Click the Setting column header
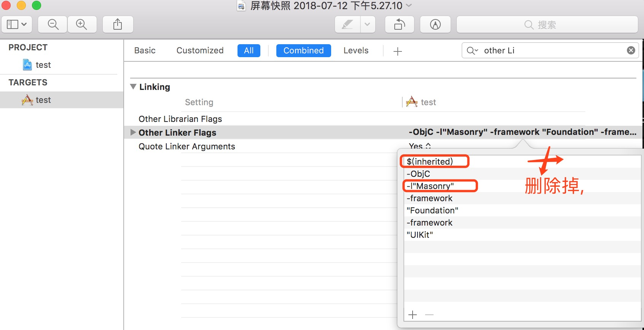The image size is (644, 330). click(199, 102)
